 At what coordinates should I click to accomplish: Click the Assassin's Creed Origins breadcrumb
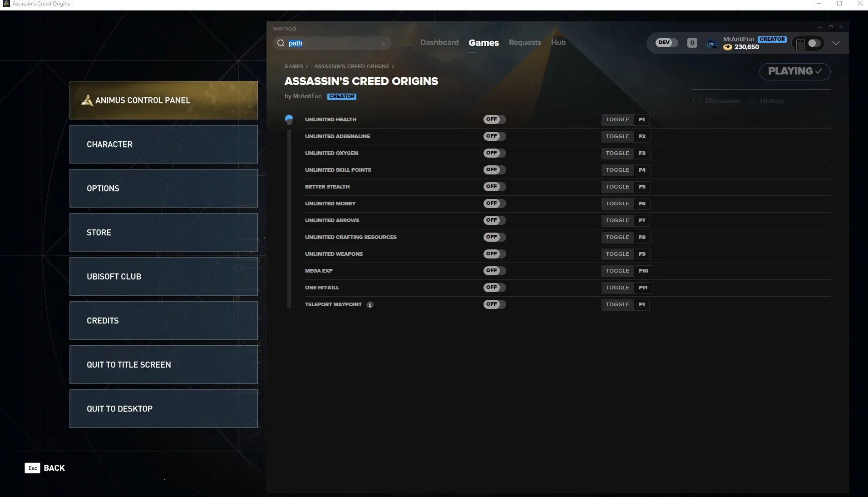pos(351,66)
